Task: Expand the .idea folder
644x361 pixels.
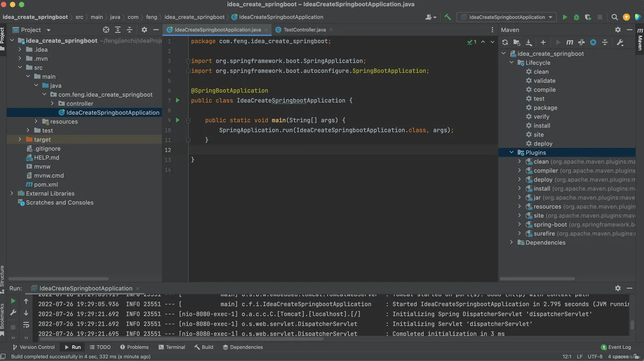Action: [20, 50]
